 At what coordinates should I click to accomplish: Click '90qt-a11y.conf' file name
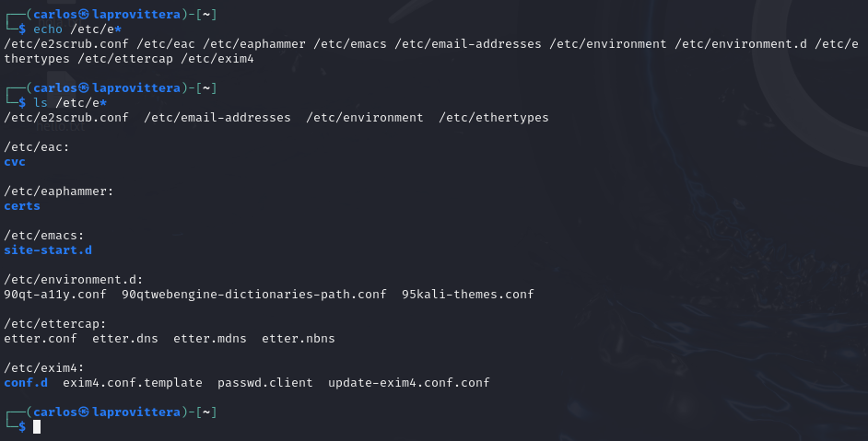tap(54, 295)
